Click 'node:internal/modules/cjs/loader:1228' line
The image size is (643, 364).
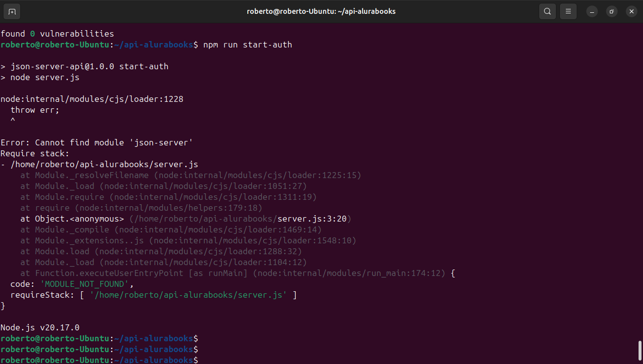92,99
